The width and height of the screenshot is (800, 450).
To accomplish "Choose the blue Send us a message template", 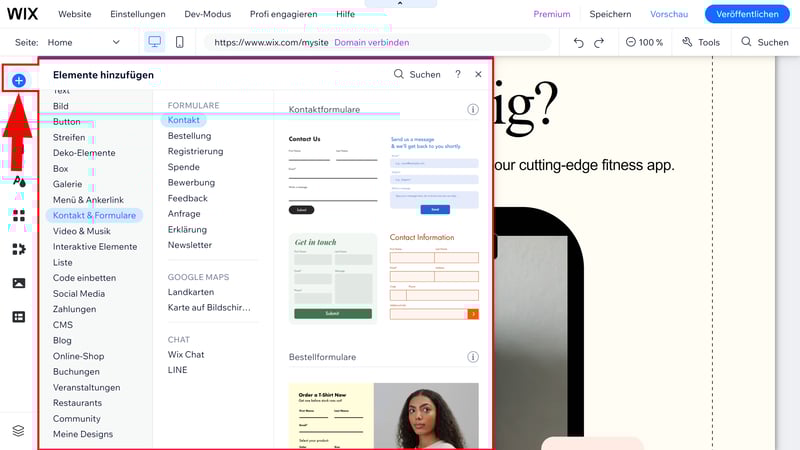I will pos(434,174).
